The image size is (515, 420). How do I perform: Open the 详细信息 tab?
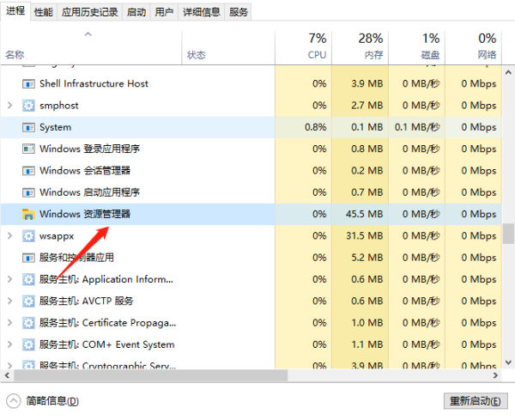(x=200, y=12)
